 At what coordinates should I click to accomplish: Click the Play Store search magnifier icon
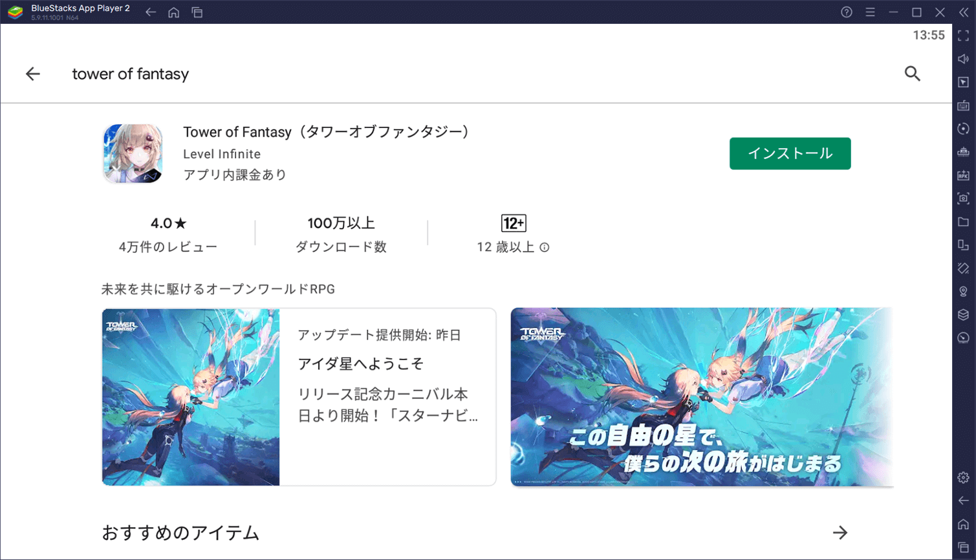pos(913,74)
